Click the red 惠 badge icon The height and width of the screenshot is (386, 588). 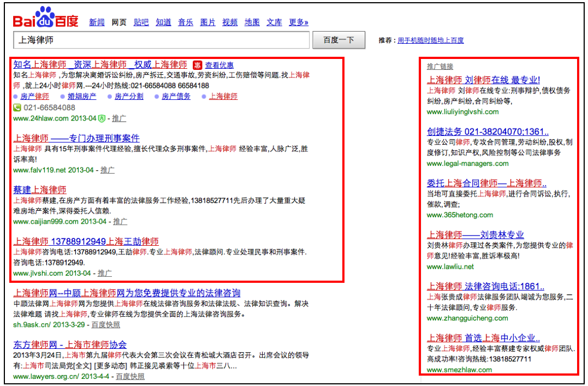tap(197, 65)
